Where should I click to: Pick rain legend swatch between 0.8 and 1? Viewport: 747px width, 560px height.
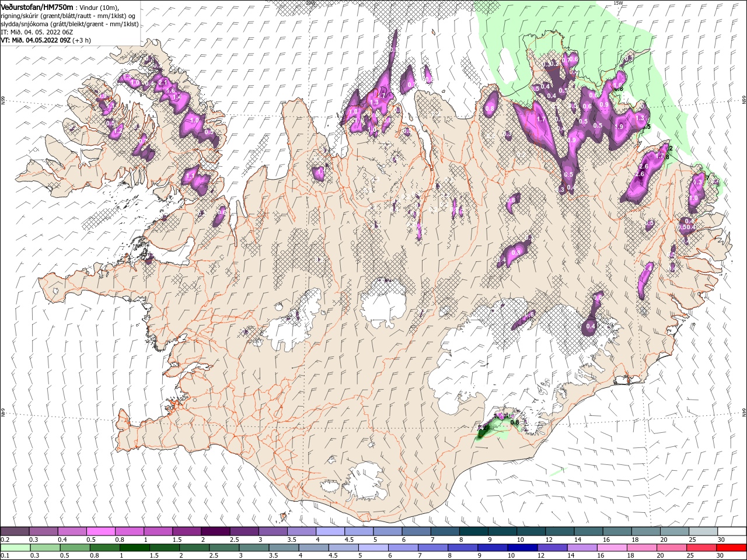[105, 548]
